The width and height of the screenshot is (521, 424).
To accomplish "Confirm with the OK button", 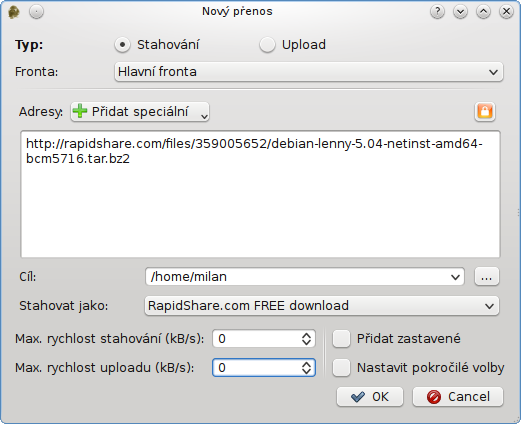I will 370,397.
